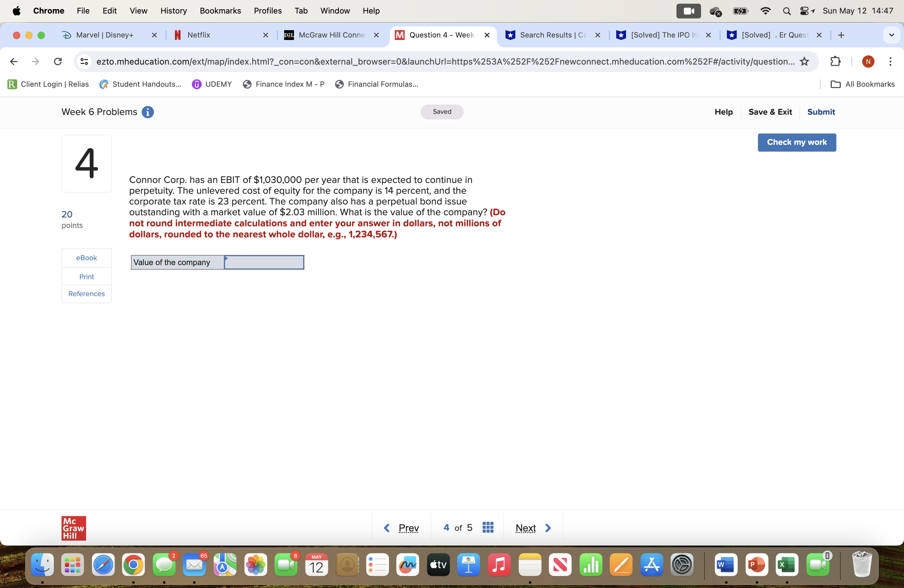904x588 pixels.
Task: Open the tab search chevron at top right
Action: pos(892,35)
